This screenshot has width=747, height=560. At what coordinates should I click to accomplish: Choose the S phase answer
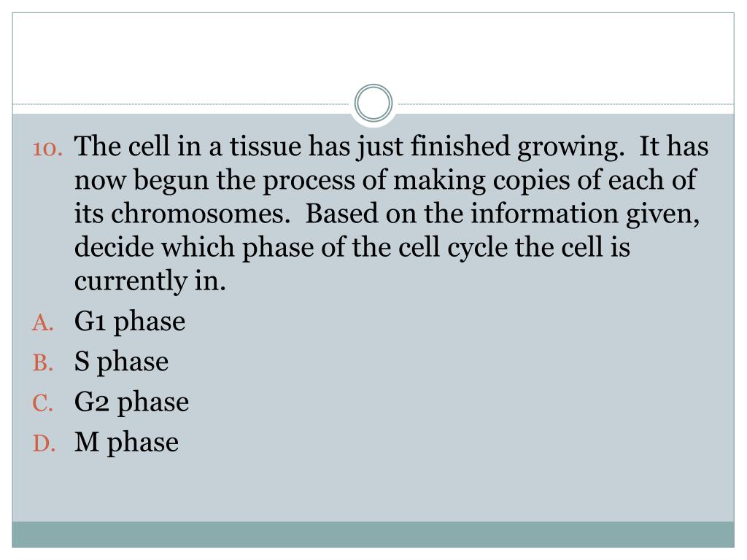click(x=121, y=362)
